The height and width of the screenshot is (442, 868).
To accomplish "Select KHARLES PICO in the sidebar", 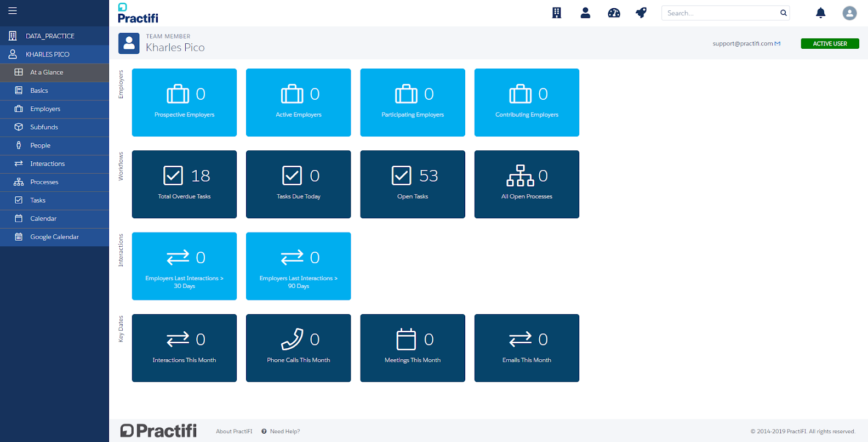I will [x=54, y=54].
